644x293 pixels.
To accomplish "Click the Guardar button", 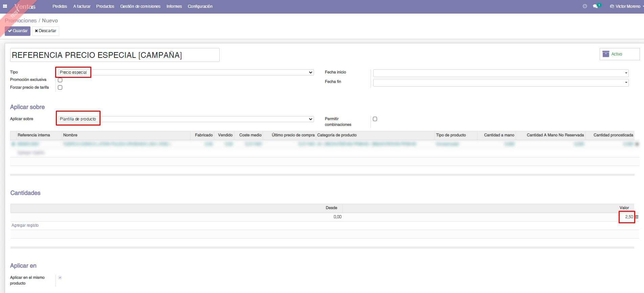I will [18, 31].
